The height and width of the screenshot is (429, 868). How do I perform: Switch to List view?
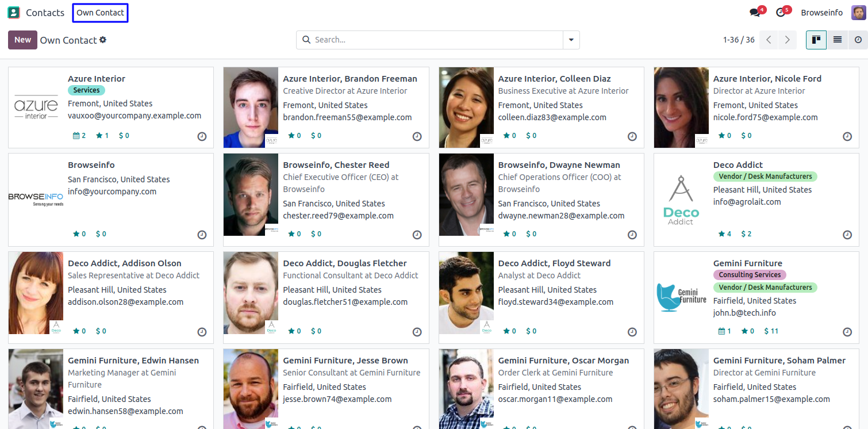(837, 40)
